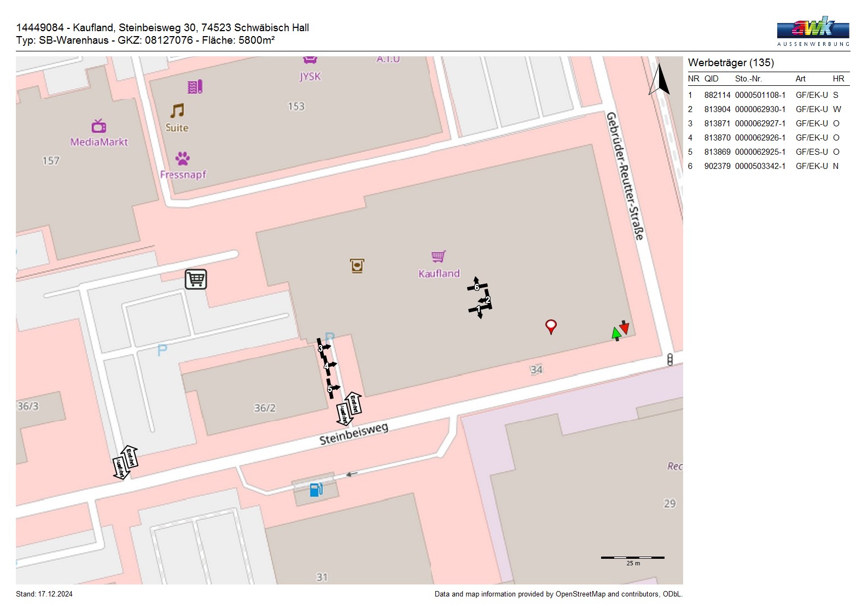
Task: Click advertising marker number 3
Action: pyautogui.click(x=322, y=348)
